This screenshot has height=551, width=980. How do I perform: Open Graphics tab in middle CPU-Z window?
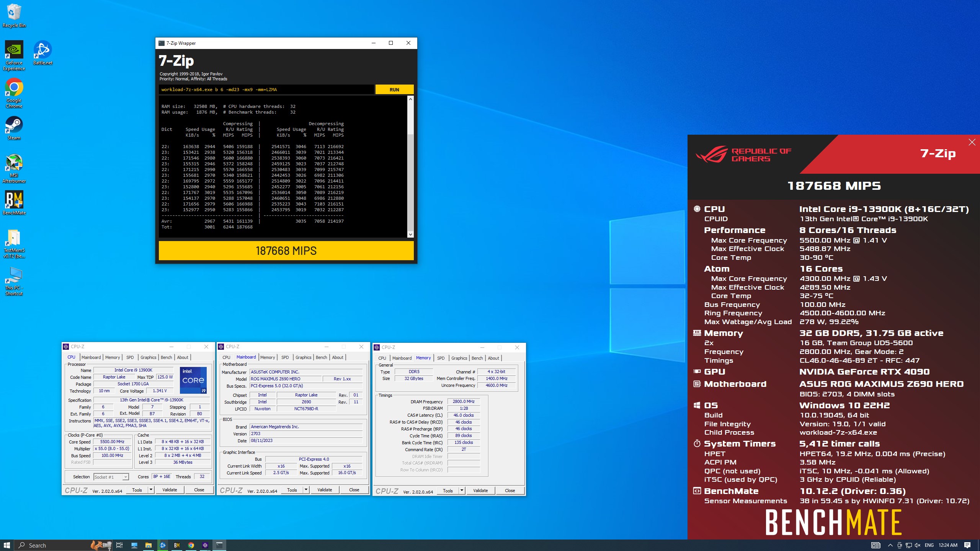(304, 357)
